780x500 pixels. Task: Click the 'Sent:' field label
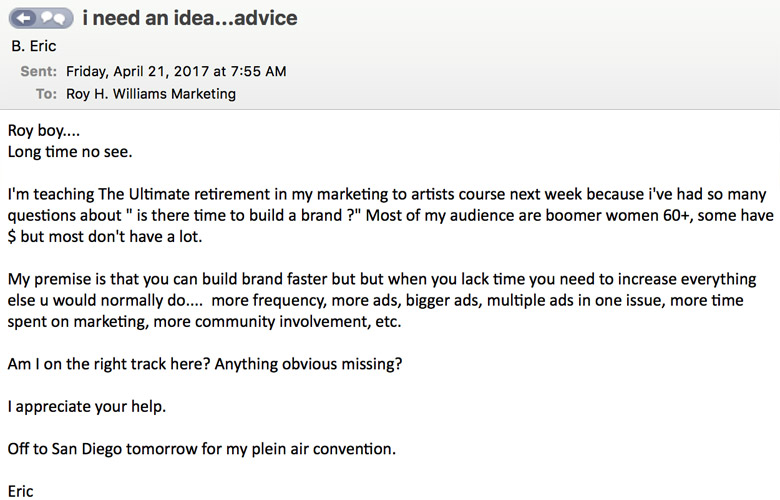(39, 71)
